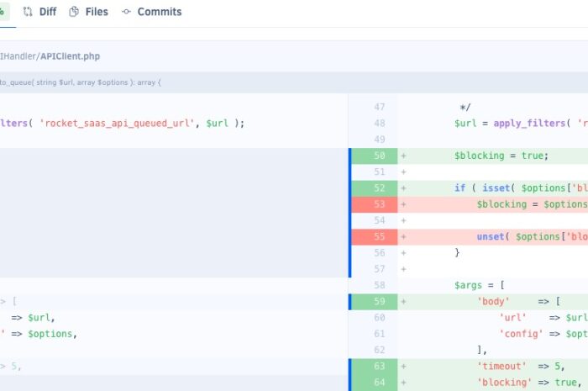Click the apply_filters call on line 48
Image resolution: width=588 pixels, height=391 pixels.
(524, 123)
